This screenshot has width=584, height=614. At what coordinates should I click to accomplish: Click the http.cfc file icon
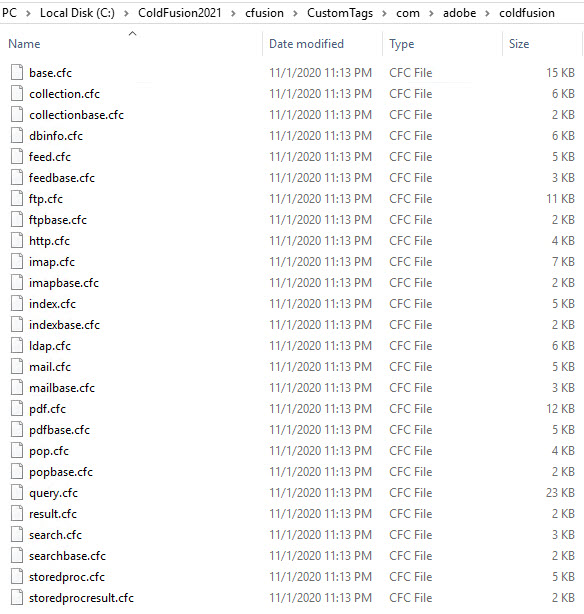point(17,240)
